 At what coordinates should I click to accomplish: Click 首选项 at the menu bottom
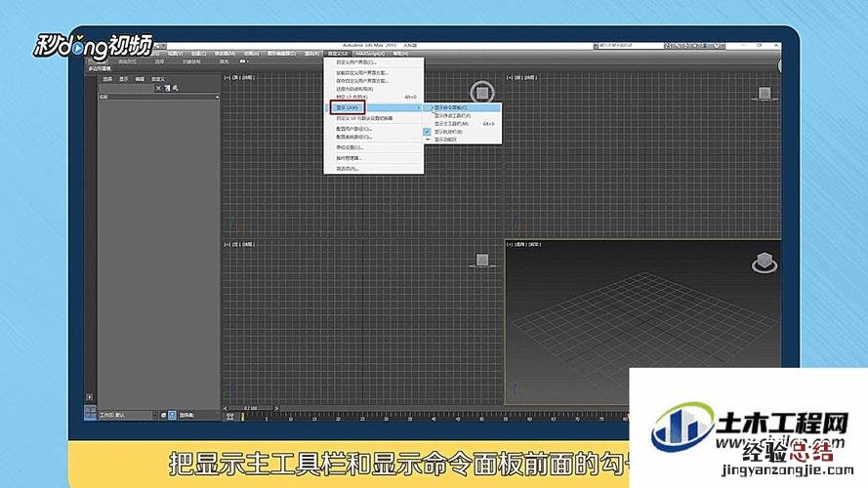(x=348, y=168)
